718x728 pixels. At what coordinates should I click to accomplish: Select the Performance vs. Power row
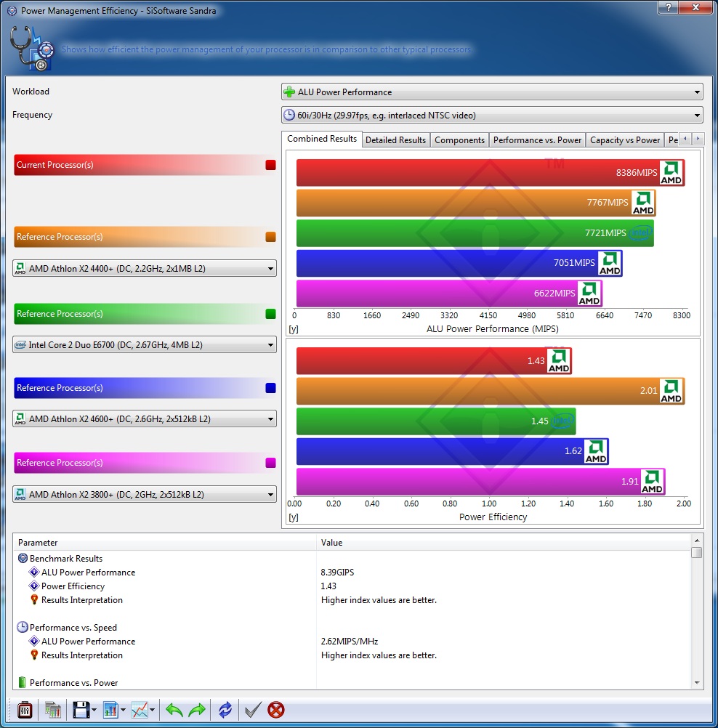(x=352, y=683)
